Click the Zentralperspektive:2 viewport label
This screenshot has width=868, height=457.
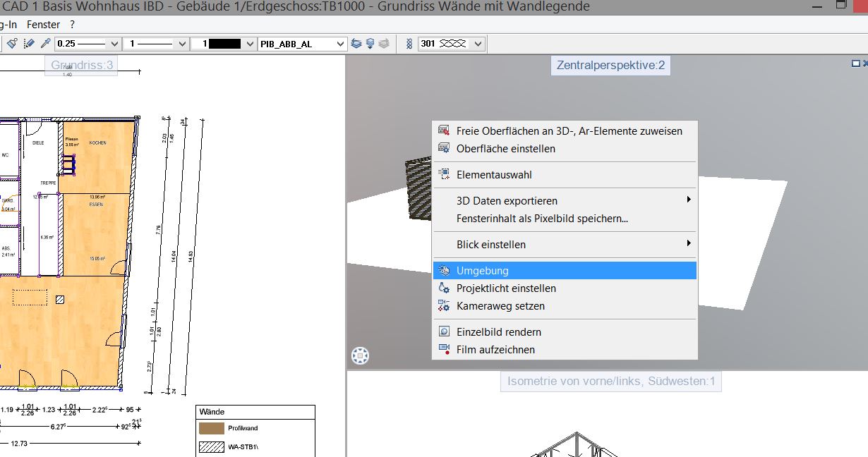click(x=610, y=66)
